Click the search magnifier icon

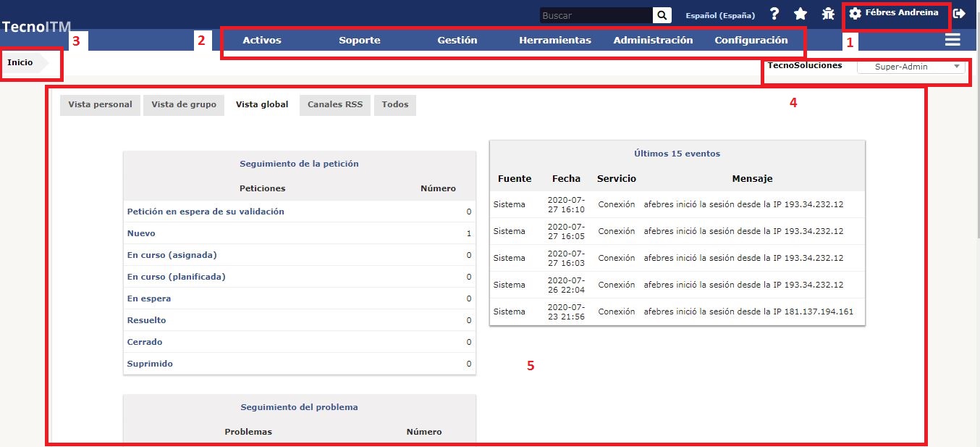[662, 15]
